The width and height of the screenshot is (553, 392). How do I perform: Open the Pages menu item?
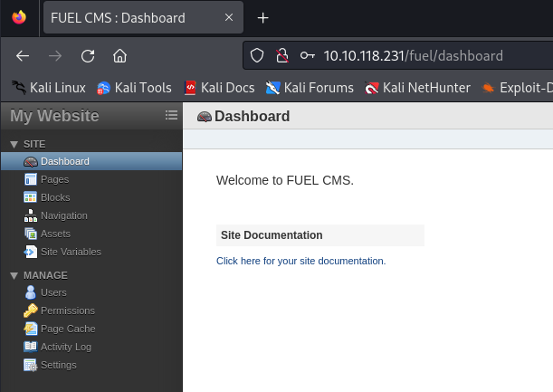91,179
